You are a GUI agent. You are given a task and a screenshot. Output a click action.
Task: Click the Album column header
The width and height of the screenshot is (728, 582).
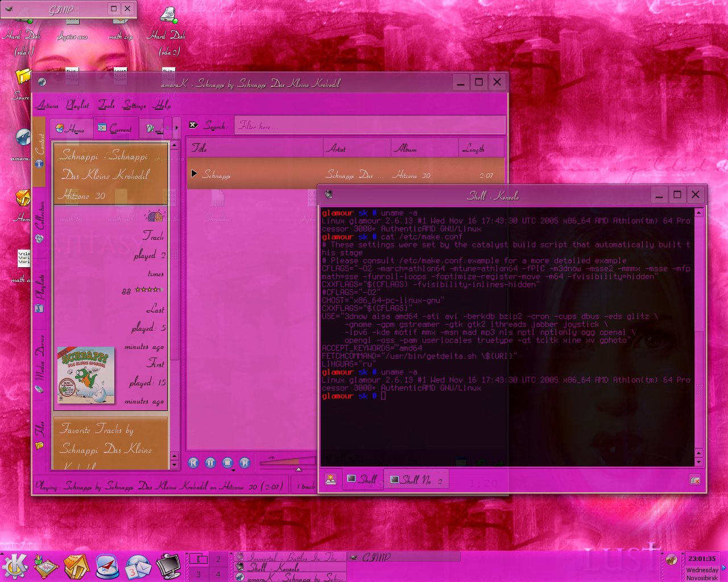424,148
